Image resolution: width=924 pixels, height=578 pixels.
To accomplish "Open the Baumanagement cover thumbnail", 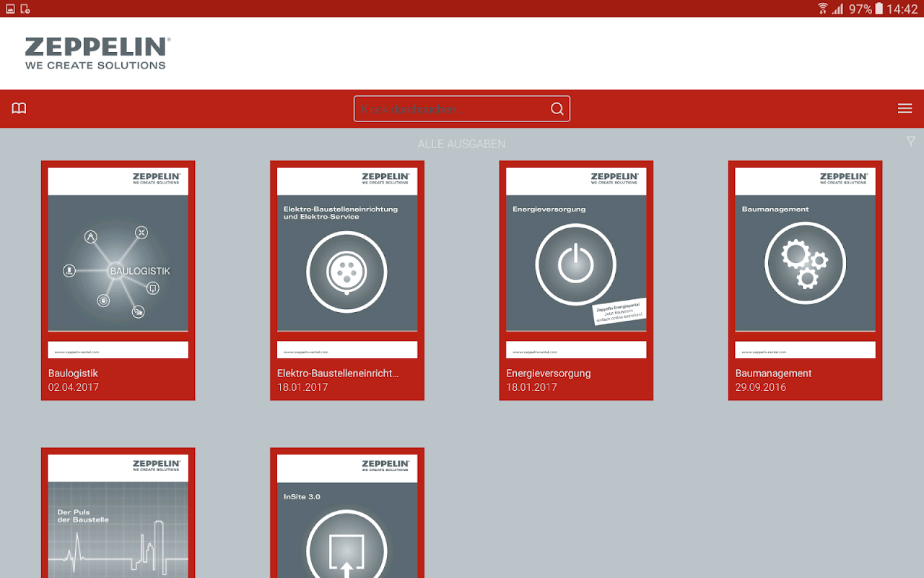I will pyautogui.click(x=805, y=263).
